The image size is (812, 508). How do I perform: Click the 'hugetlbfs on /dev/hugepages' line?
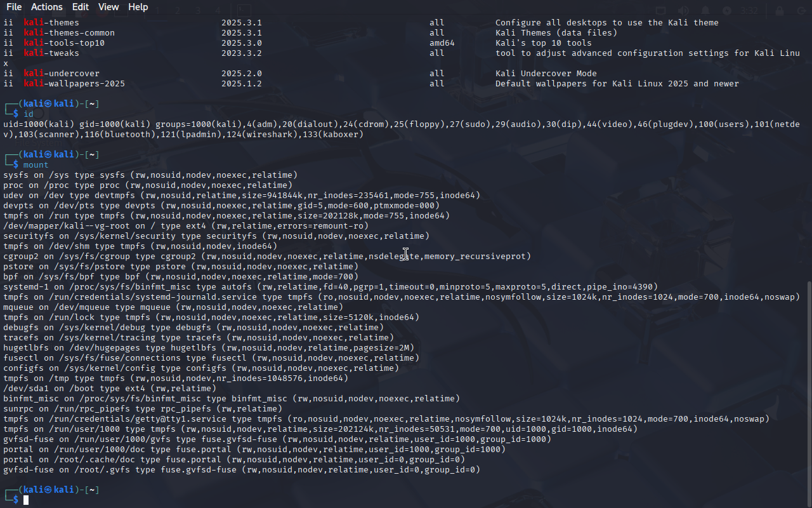point(209,348)
